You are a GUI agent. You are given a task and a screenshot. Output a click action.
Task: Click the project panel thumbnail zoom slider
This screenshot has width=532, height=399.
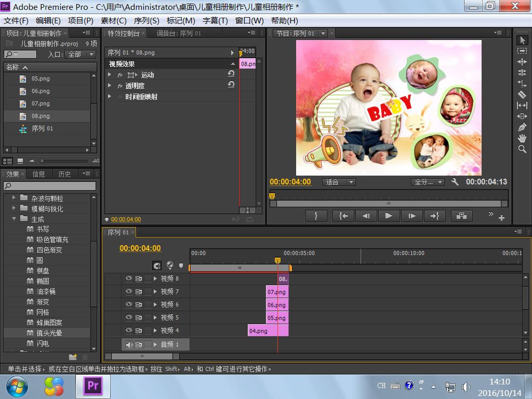pos(43,161)
